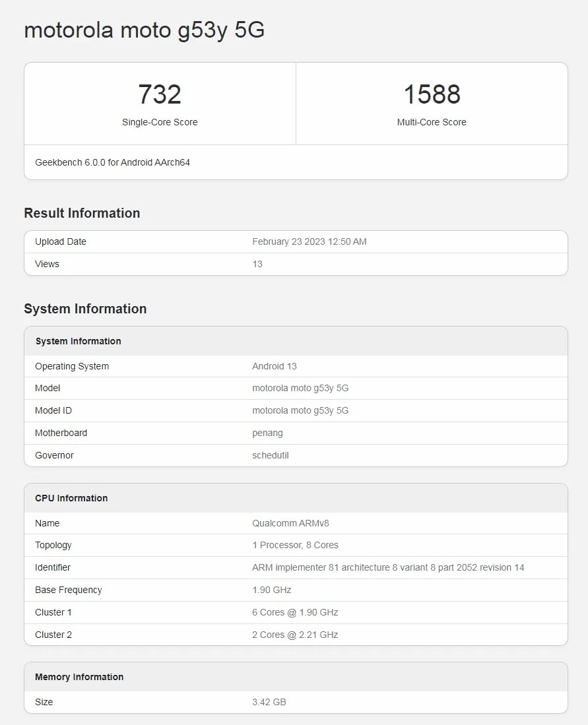Click the "Motherboard" row label
The image size is (588, 725).
[61, 433]
